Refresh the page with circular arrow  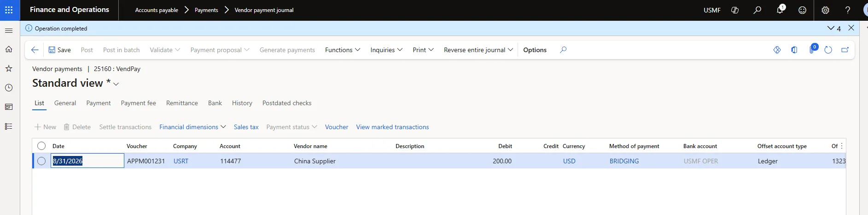coord(828,50)
